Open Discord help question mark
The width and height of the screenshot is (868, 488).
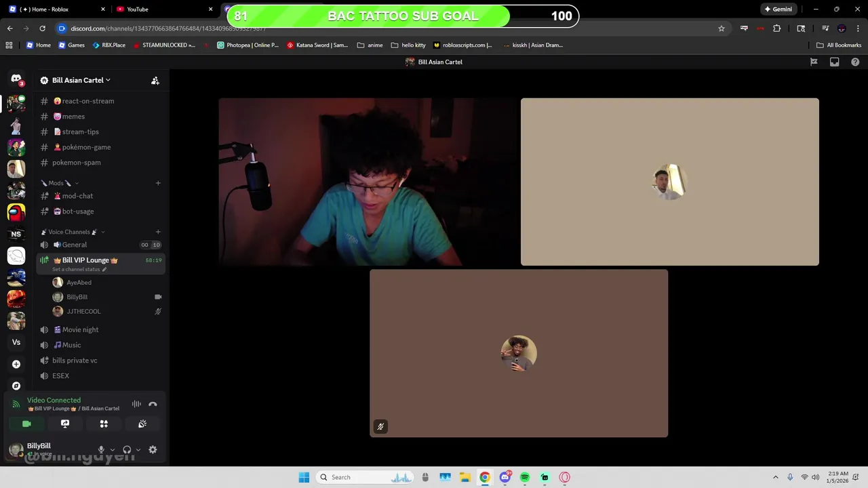coord(855,62)
